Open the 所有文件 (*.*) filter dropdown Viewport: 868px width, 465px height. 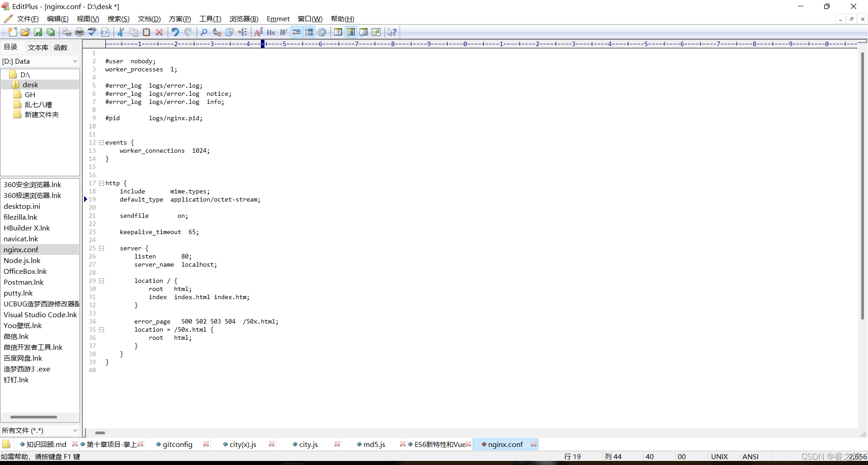[x=40, y=430]
